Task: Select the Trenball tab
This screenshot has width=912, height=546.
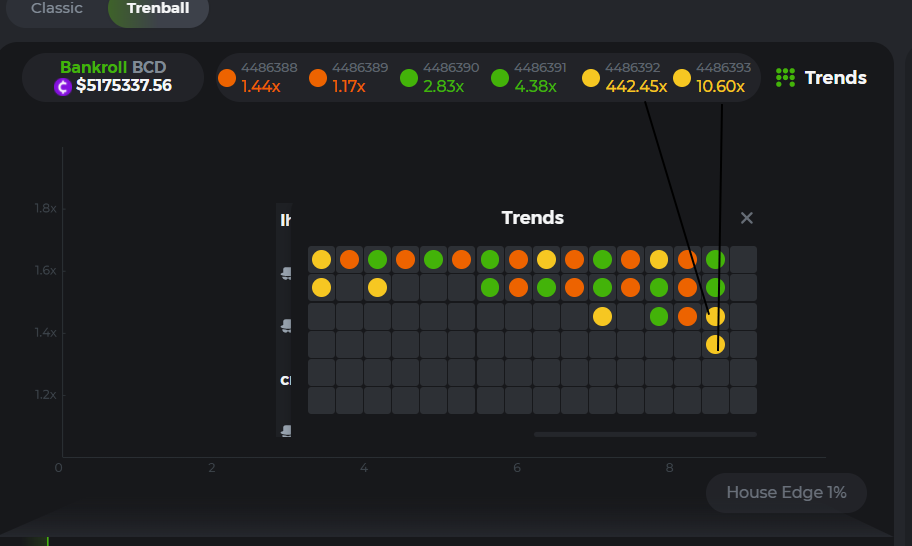Action: [x=158, y=8]
